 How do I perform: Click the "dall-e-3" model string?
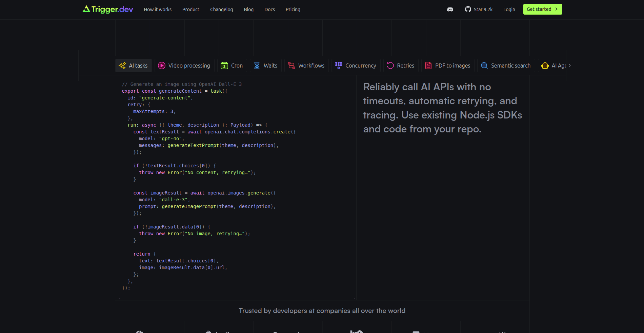173,200
